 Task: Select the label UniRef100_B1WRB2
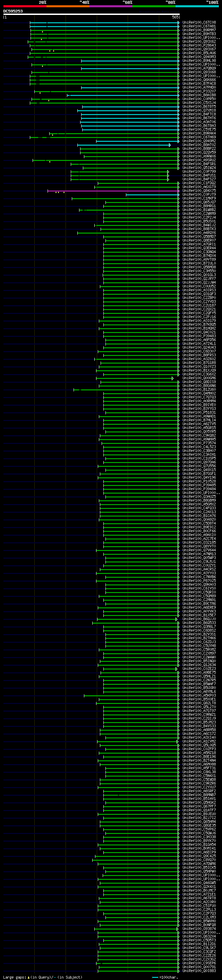[x=199, y=210]
